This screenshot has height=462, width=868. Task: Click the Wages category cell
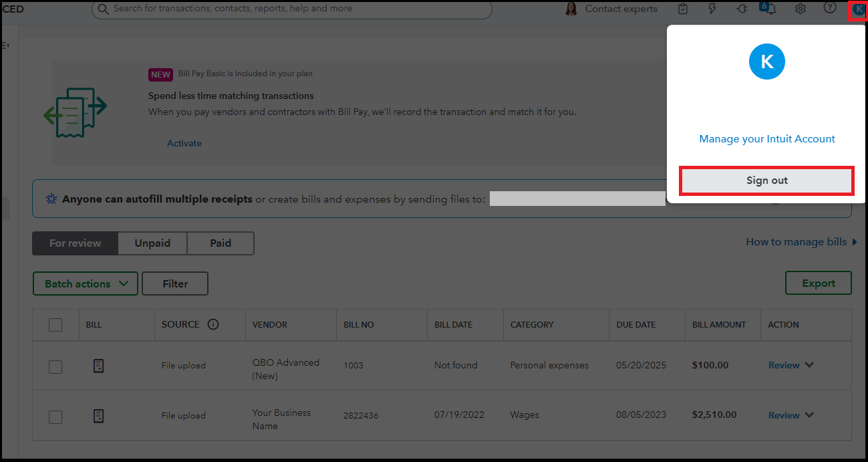tap(525, 415)
